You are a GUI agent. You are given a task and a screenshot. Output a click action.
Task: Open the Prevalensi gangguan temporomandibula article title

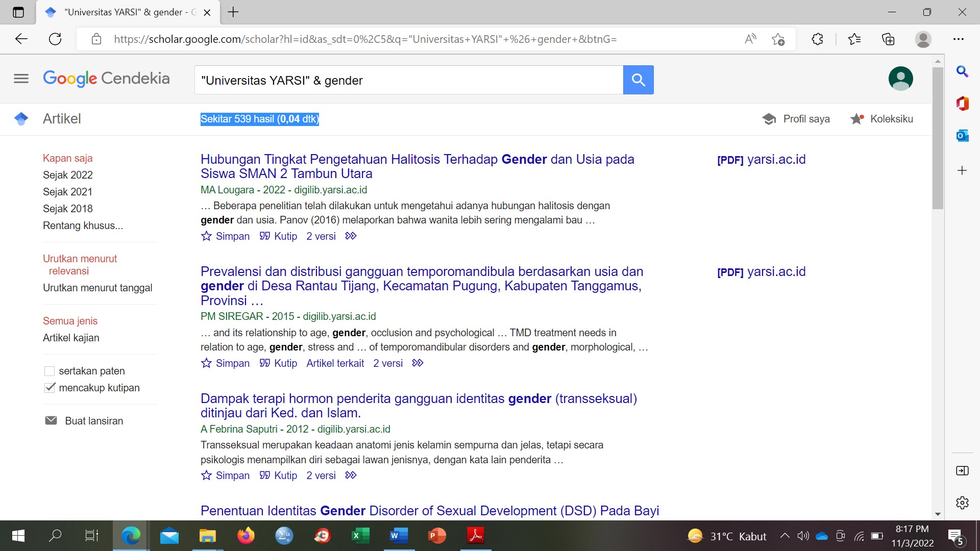coord(422,286)
